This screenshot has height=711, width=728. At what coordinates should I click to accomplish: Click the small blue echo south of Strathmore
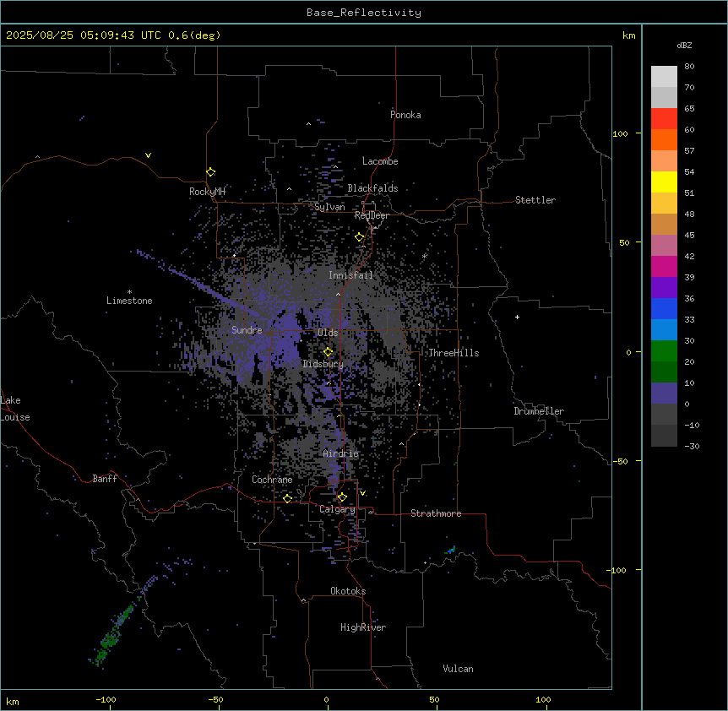[x=451, y=551]
